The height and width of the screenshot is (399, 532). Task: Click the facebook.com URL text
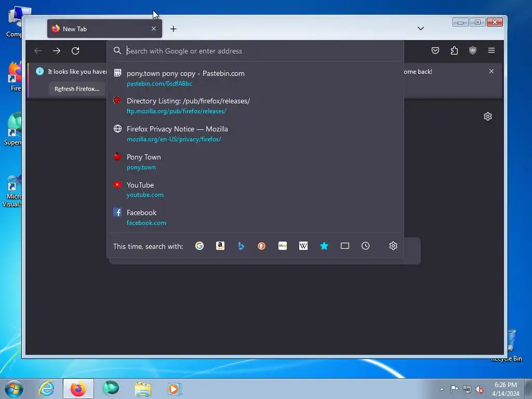(x=146, y=223)
